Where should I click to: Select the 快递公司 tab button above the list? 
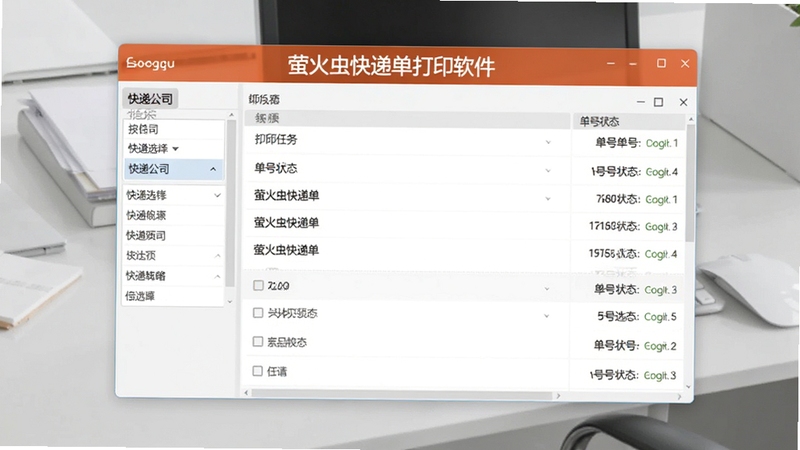(x=150, y=98)
